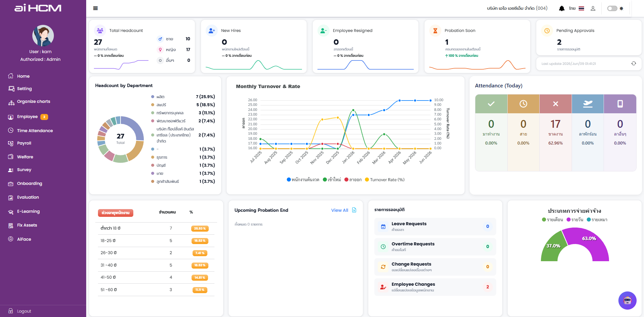644x317 pixels.
Task: Toggle the dark mode switch
Action: pos(612,8)
